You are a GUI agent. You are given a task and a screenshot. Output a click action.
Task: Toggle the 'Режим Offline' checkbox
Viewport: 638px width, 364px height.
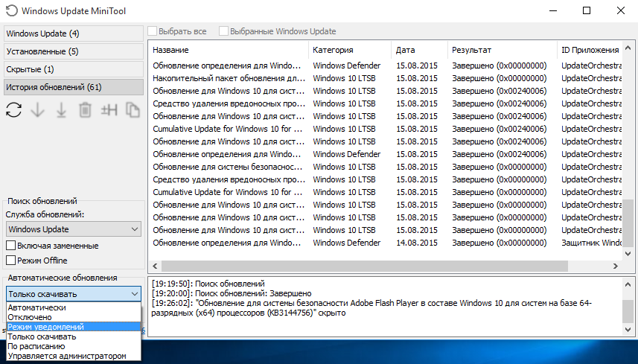pyautogui.click(x=11, y=261)
